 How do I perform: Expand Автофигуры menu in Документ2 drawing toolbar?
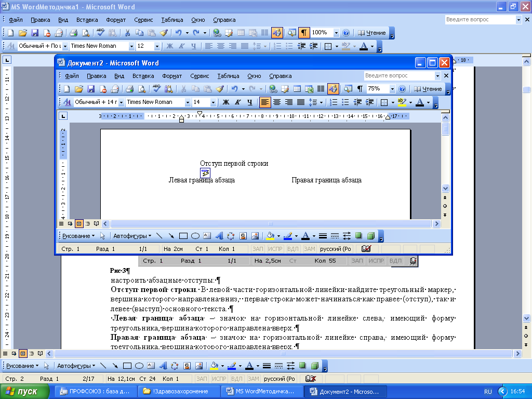pyautogui.click(x=132, y=236)
